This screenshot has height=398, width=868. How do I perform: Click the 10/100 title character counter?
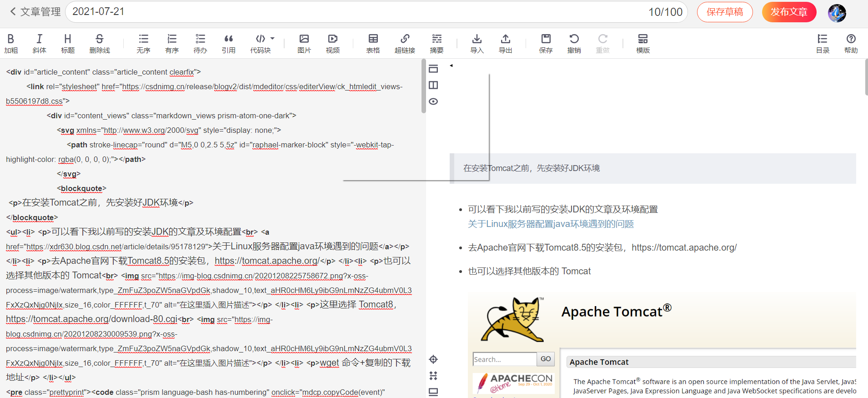665,12
